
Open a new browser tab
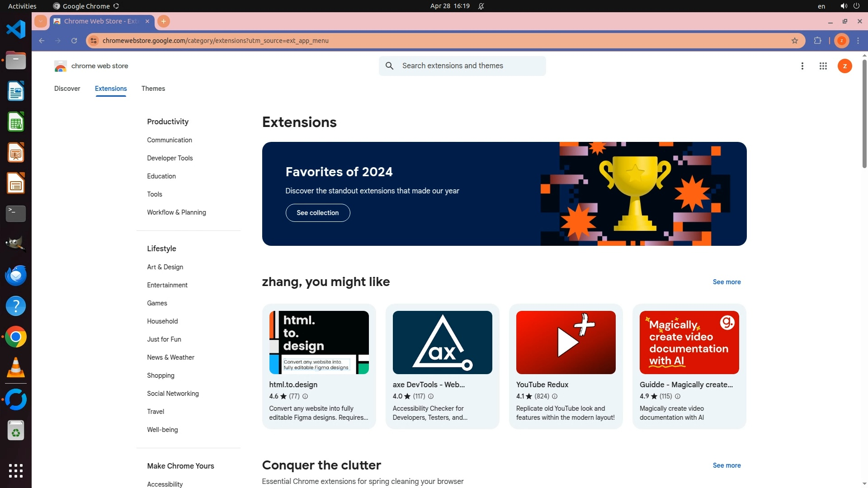click(164, 21)
